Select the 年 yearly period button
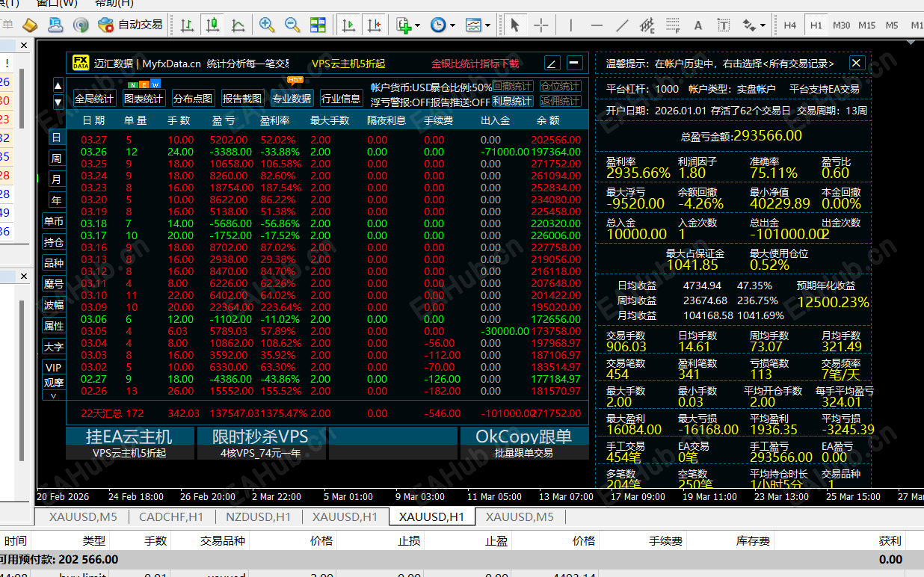Image resolution: width=924 pixels, height=577 pixels. tap(56, 200)
